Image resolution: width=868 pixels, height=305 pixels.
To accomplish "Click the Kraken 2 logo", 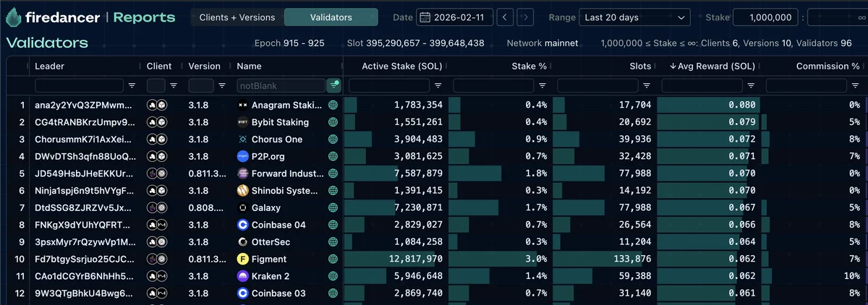I will (x=242, y=276).
